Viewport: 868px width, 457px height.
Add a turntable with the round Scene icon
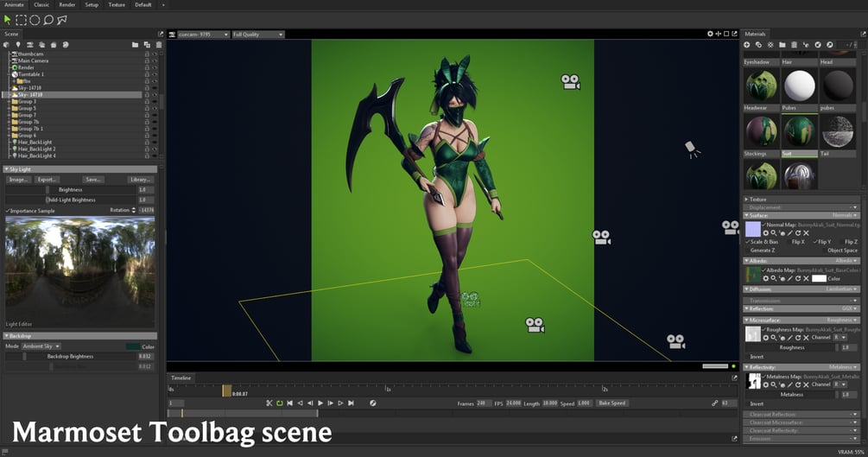(66, 45)
